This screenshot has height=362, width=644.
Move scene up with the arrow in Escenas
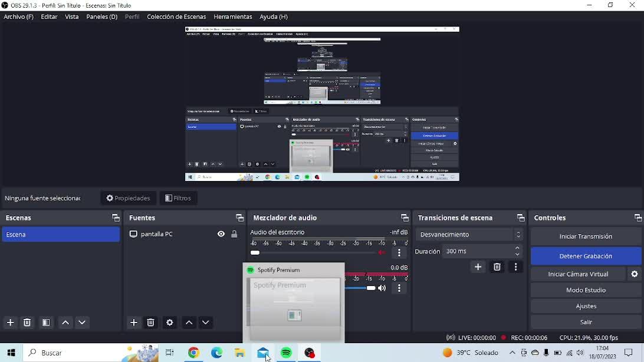65,322
